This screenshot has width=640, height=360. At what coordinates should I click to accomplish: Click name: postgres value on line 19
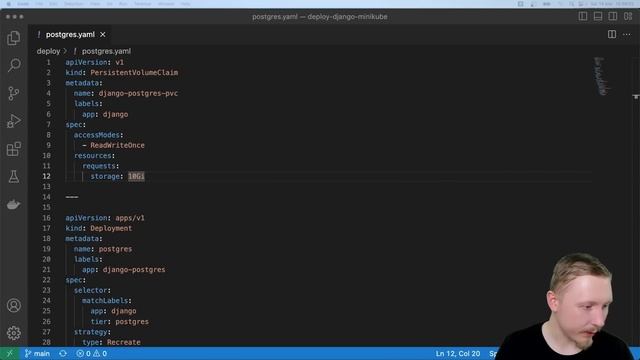coord(115,249)
